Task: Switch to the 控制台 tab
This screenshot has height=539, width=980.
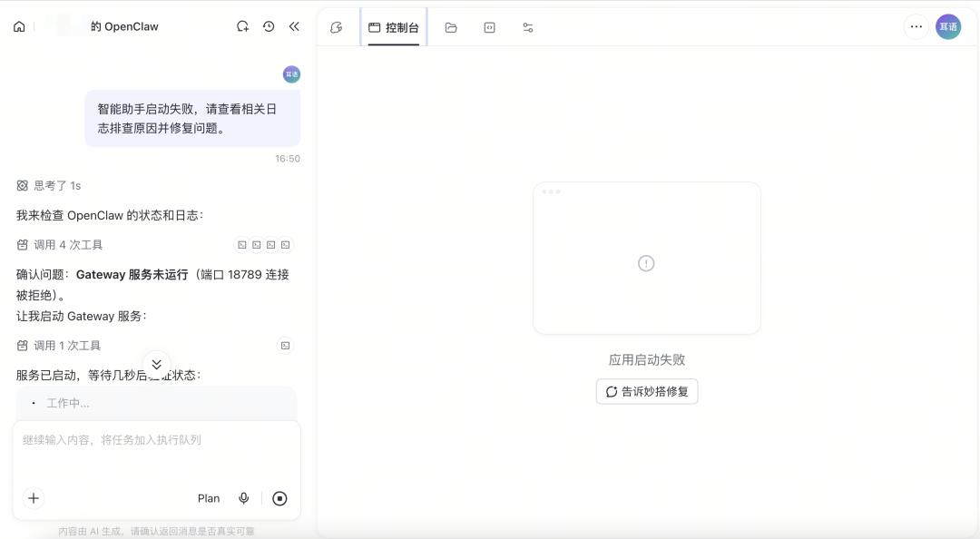Action: point(394,27)
